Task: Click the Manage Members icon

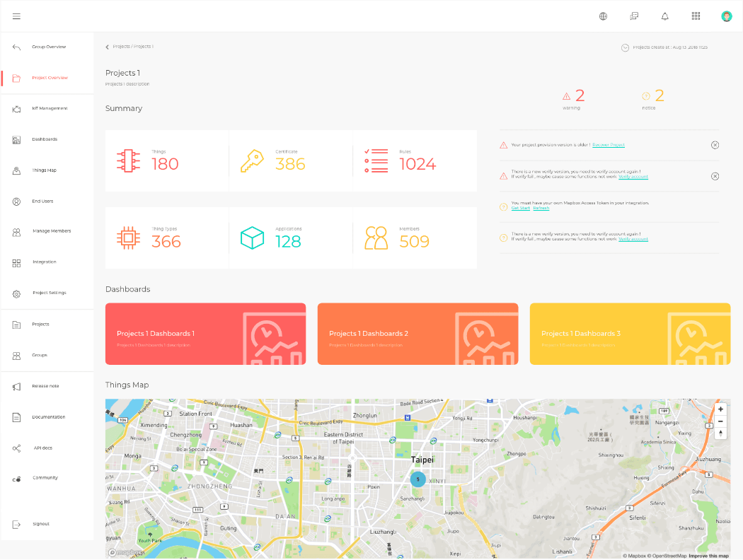Action: click(x=16, y=232)
